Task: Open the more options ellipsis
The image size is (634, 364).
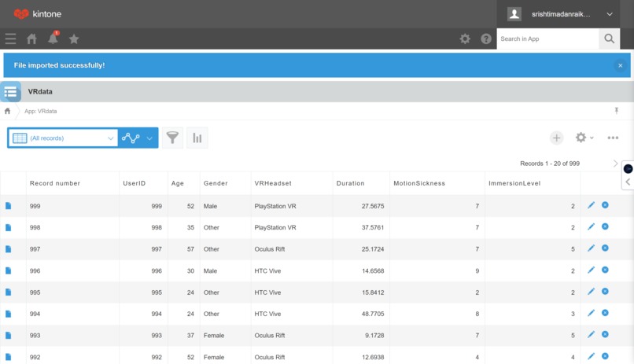Action: point(613,138)
